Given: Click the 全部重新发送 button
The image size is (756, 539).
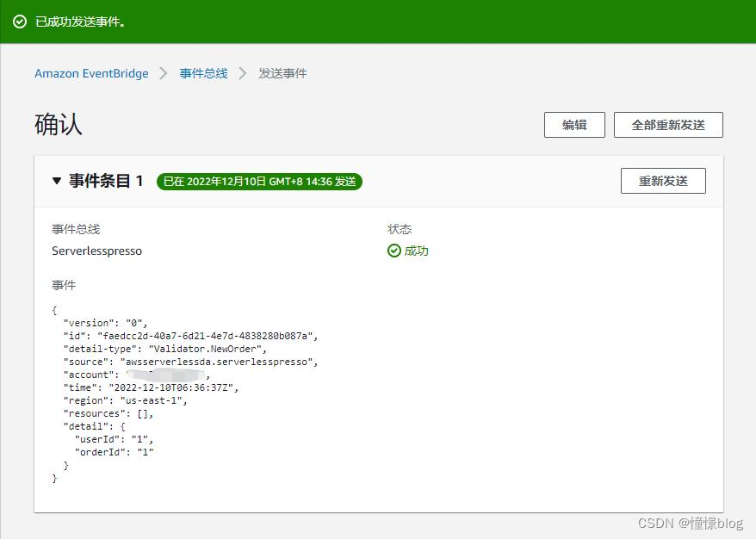Looking at the screenshot, I should click(x=668, y=125).
